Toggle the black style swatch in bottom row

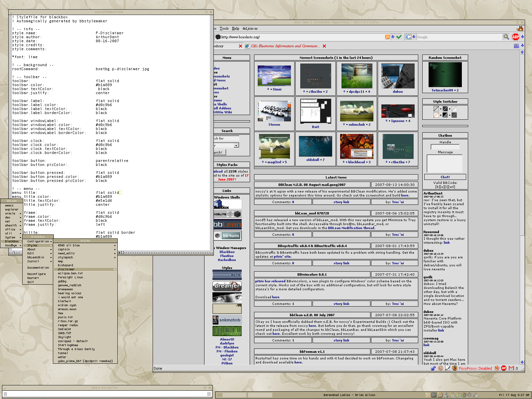tap(445, 115)
